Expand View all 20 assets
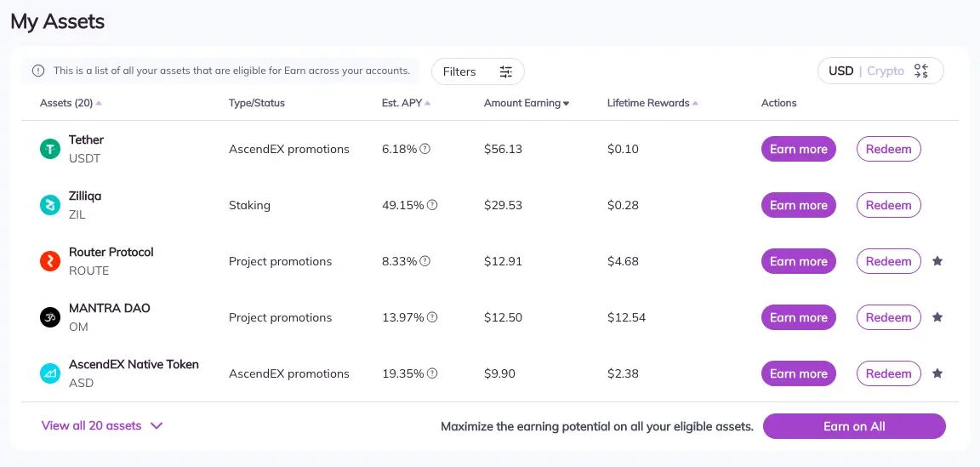980x467 pixels. 102,425
